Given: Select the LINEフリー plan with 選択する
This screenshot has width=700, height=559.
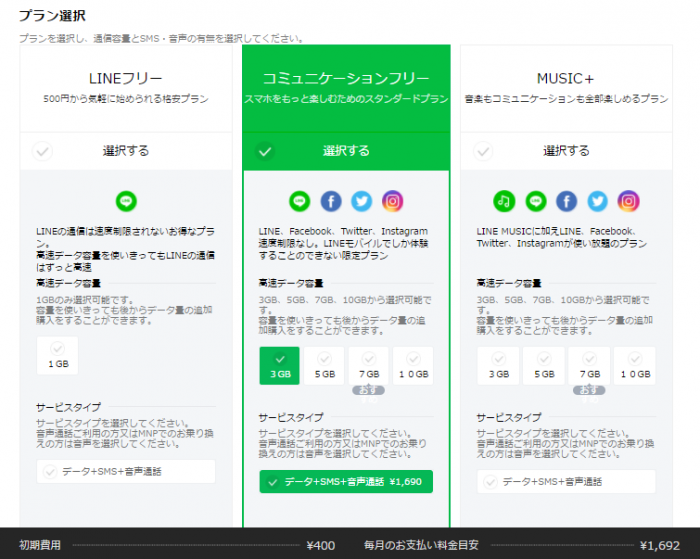Looking at the screenshot, I should 126,151.
